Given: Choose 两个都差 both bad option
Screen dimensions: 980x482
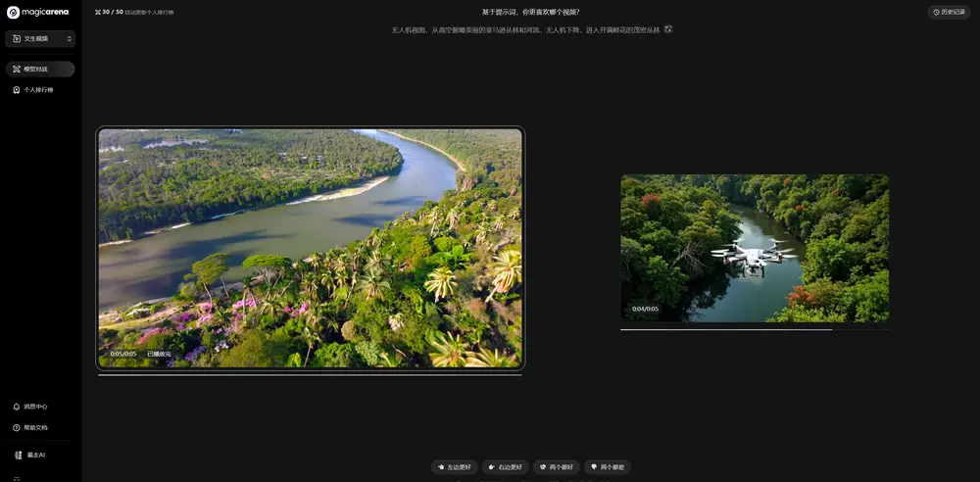Looking at the screenshot, I should (x=607, y=467).
